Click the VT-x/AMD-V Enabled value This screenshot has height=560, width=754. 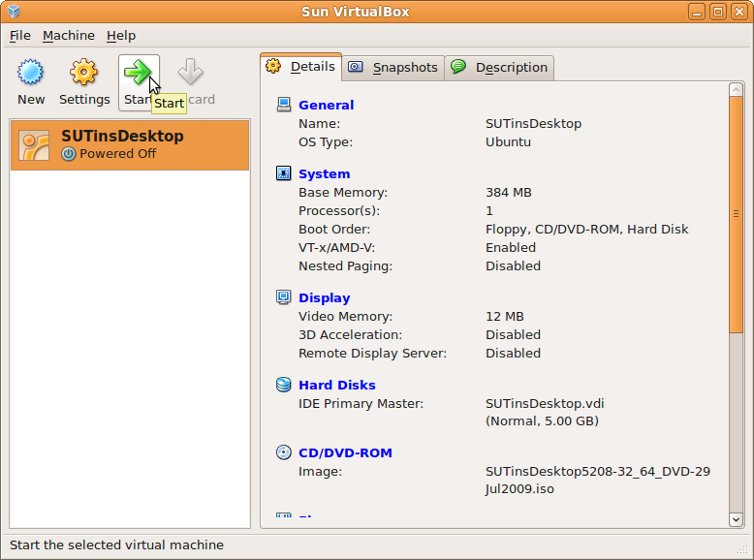point(511,248)
